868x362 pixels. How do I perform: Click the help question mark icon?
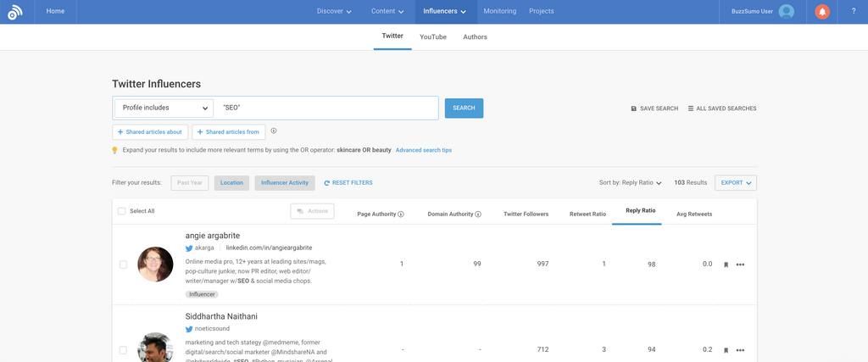853,12
